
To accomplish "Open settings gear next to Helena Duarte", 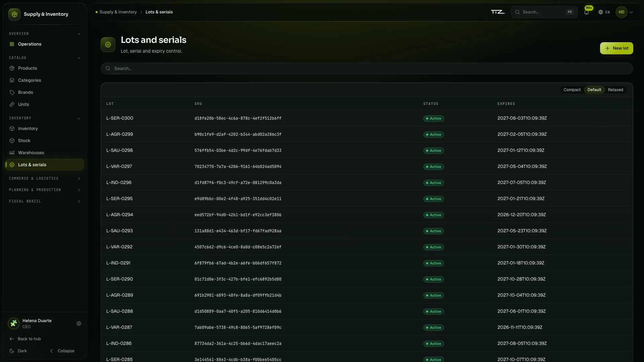I will tap(79, 324).
